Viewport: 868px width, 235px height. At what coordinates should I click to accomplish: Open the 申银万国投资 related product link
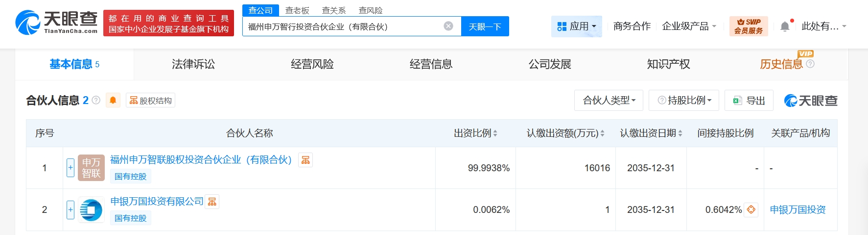click(x=798, y=209)
